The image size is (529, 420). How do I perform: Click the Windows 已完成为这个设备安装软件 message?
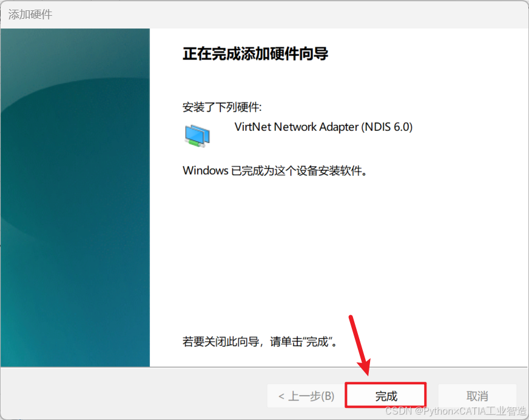(x=275, y=170)
